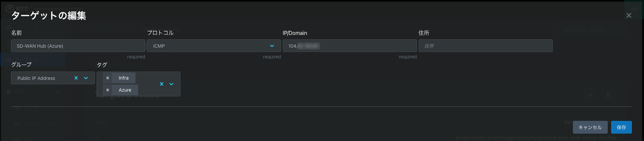Screen dimensions: 644x141
Task: Click the IP/Domain input field
Action: 350,46
